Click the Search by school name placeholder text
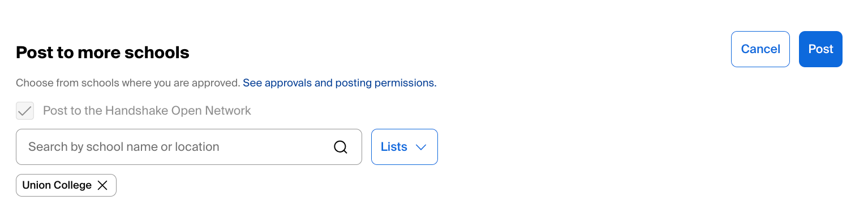 pos(124,147)
